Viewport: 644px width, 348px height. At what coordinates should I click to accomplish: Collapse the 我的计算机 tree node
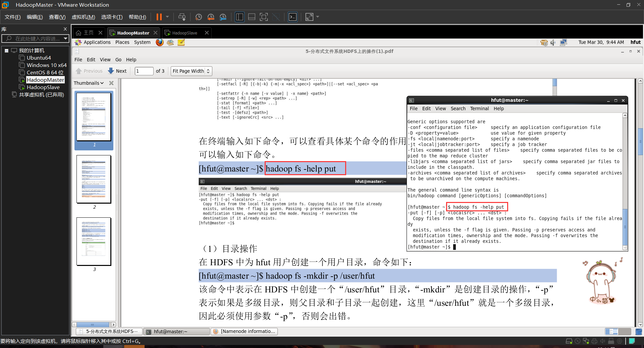6,51
